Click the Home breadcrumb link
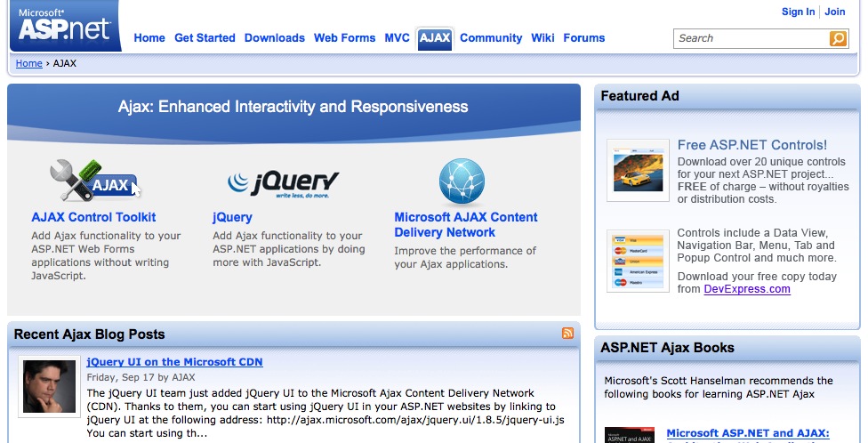Viewport: 868px width, 443px height. (28, 63)
